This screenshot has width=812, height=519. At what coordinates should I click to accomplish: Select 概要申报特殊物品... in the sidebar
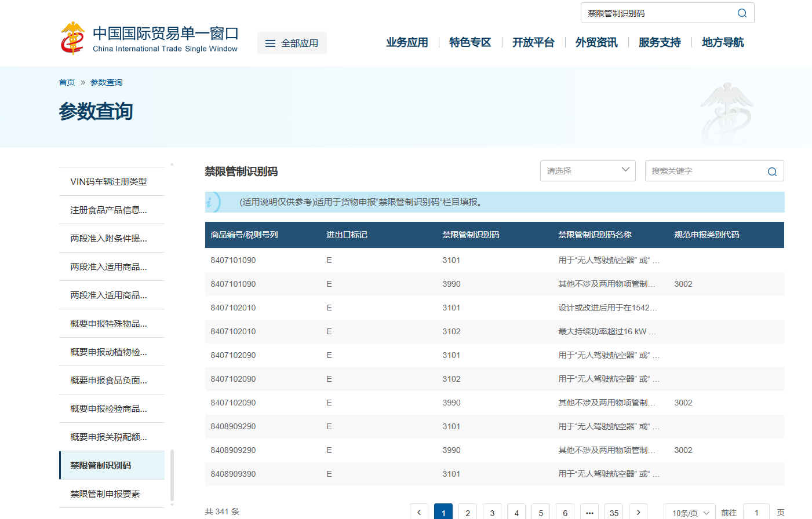coord(112,323)
